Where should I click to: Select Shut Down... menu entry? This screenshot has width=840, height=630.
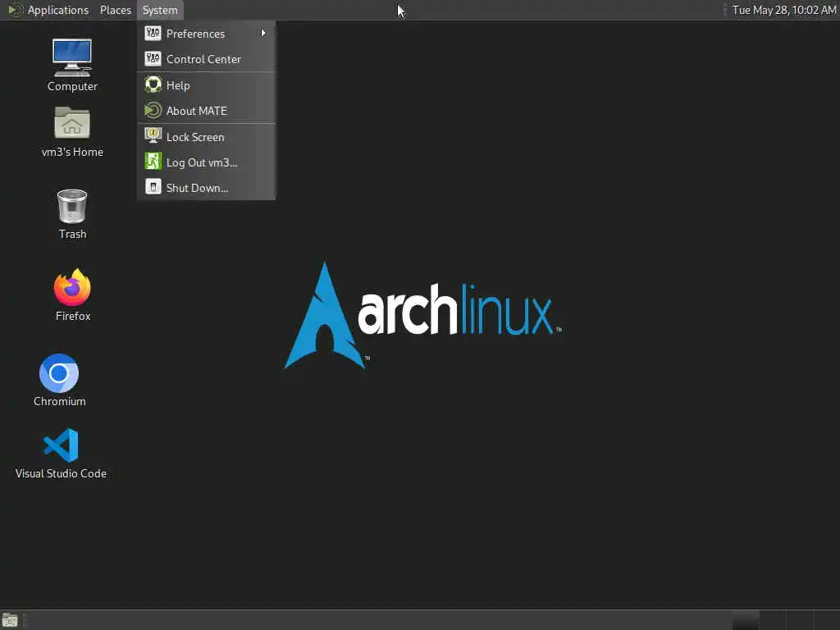(x=206, y=188)
